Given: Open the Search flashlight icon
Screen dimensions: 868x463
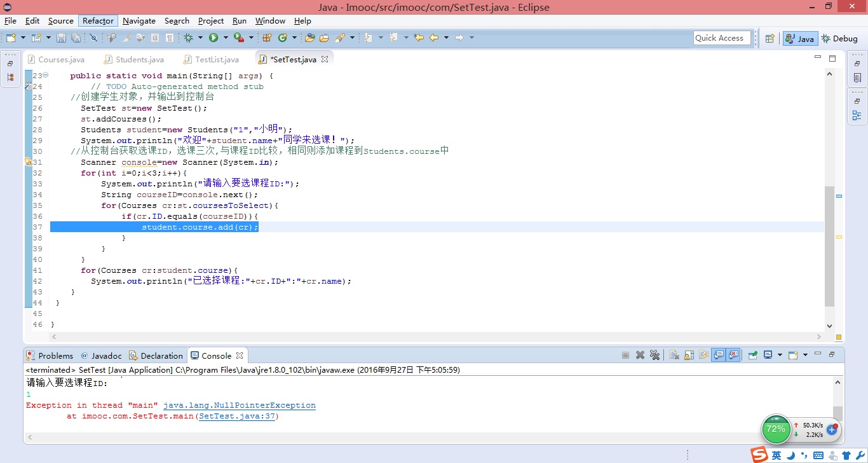Looking at the screenshot, I should click(341, 37).
